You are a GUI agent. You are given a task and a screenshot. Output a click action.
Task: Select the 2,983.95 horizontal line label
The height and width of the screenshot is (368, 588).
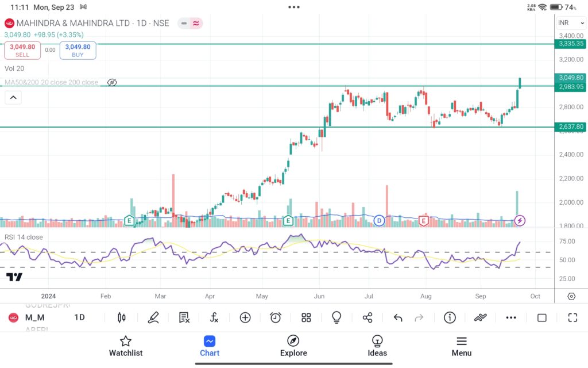point(571,87)
